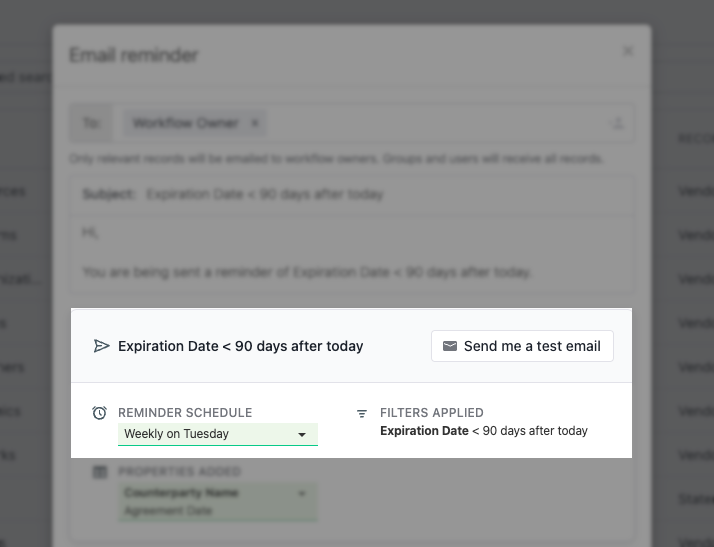This screenshot has width=714, height=547.
Task: Remove the Workflow Owner recipient chip
Action: 255,123
